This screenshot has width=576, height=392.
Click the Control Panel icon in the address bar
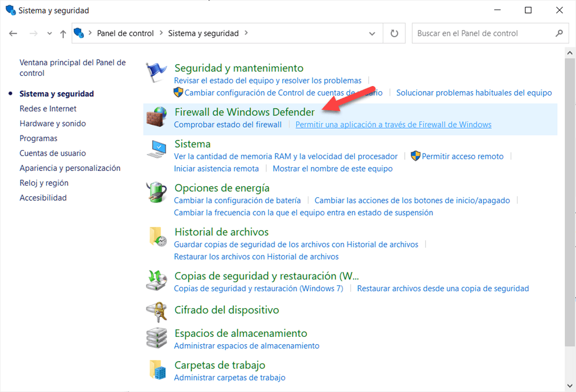click(x=79, y=33)
